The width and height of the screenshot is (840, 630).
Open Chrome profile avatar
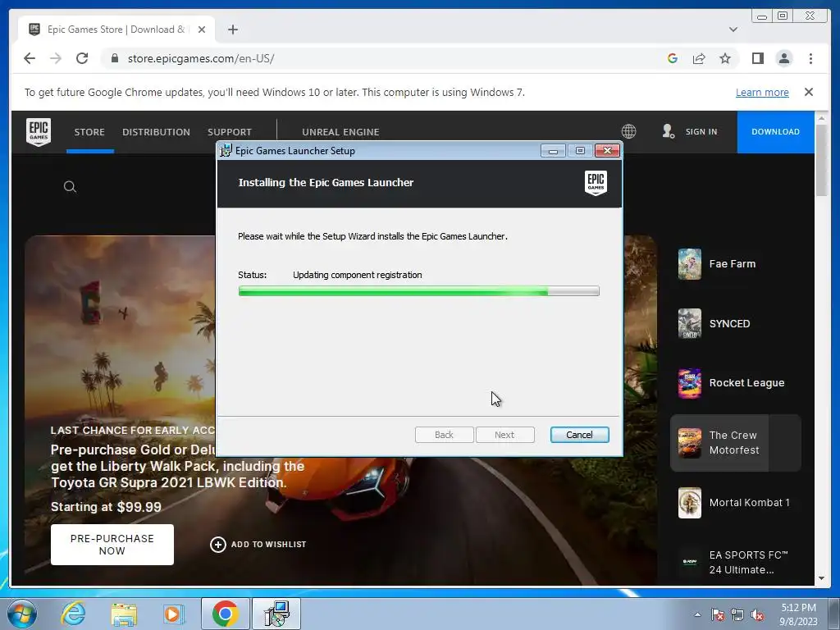[x=783, y=58]
